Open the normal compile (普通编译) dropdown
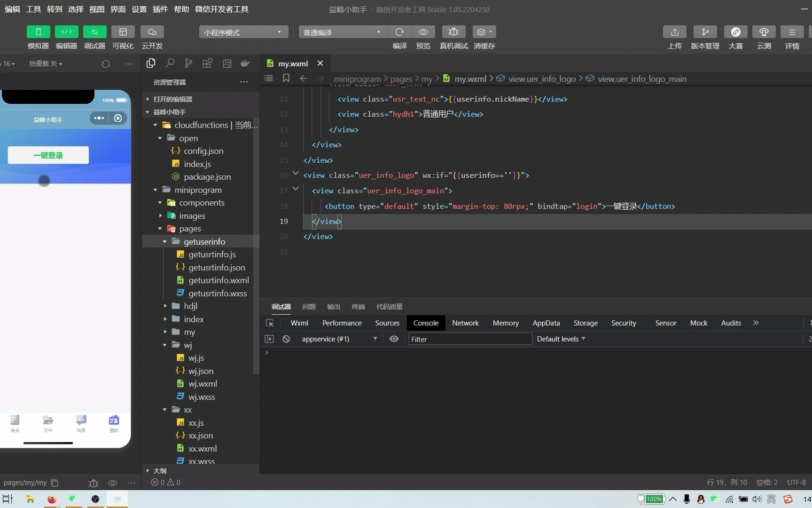 click(343, 32)
